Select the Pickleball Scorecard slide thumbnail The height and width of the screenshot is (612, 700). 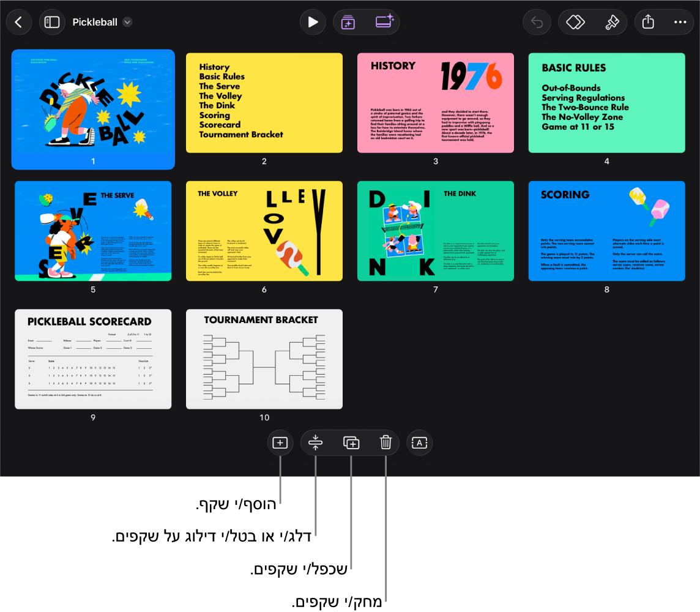[93, 359]
